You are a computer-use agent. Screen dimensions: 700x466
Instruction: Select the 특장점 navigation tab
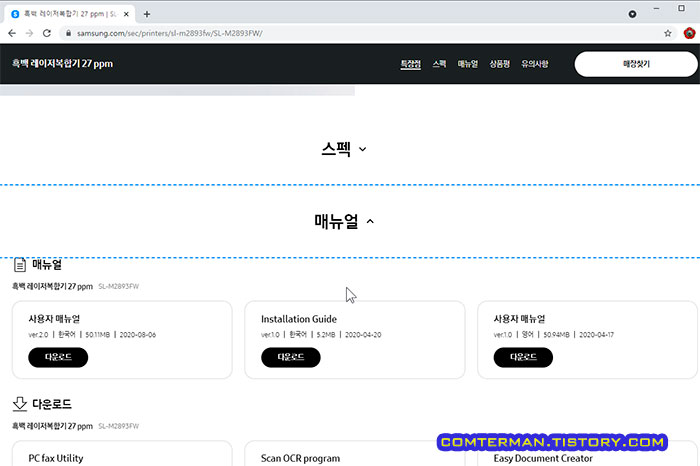[410, 64]
